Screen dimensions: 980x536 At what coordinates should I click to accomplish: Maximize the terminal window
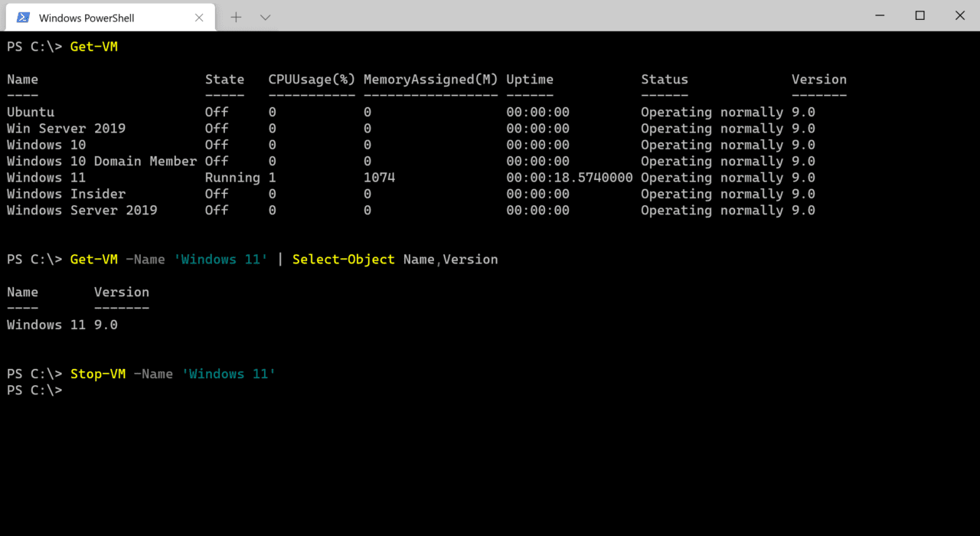coord(920,15)
